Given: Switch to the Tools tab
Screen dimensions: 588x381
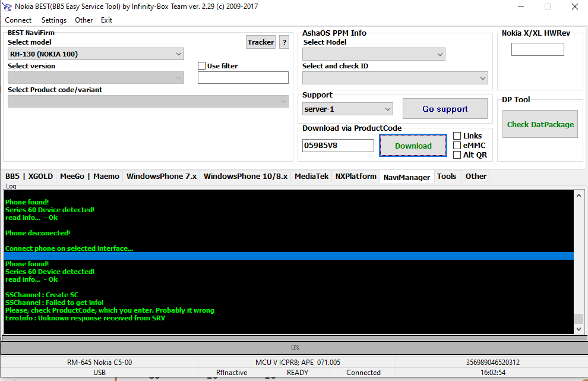Looking at the screenshot, I should coord(447,177).
